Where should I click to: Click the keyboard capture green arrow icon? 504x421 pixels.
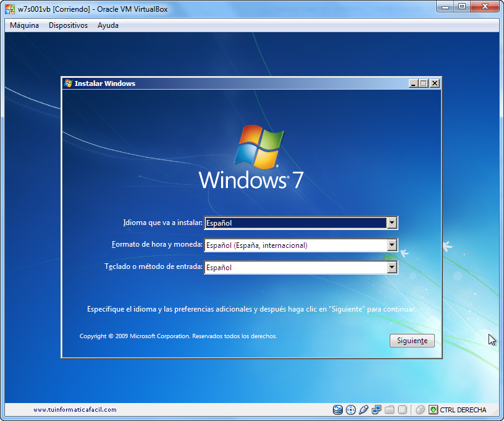434,410
